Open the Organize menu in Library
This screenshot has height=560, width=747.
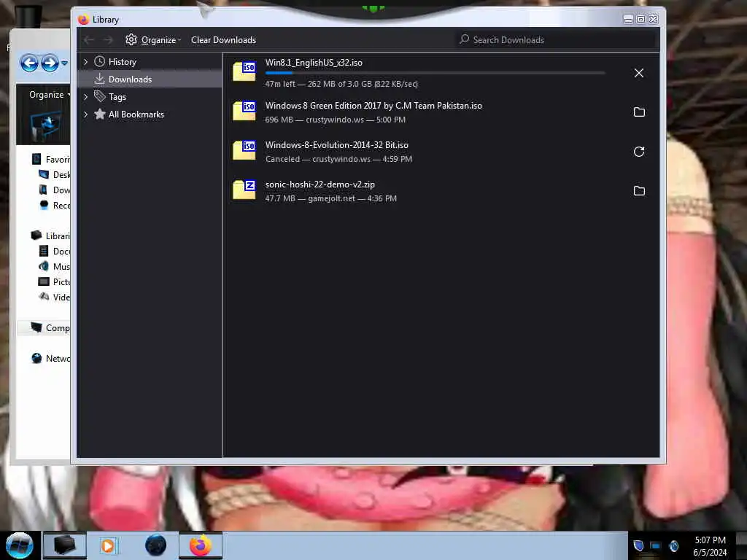point(153,40)
